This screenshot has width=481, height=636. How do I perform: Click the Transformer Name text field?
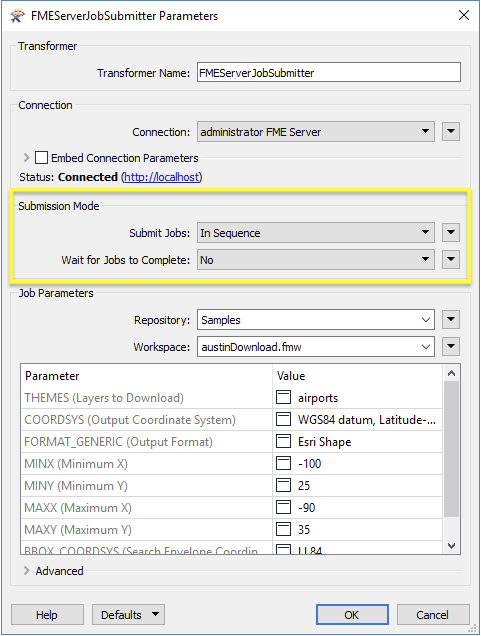point(329,72)
